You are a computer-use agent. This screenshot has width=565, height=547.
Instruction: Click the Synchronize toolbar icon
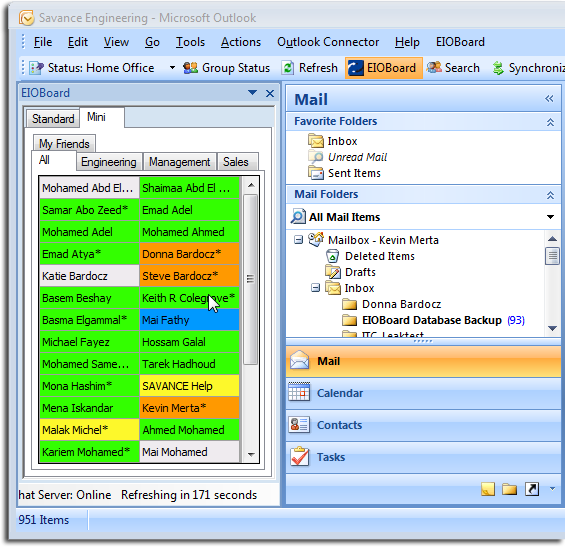click(x=498, y=68)
